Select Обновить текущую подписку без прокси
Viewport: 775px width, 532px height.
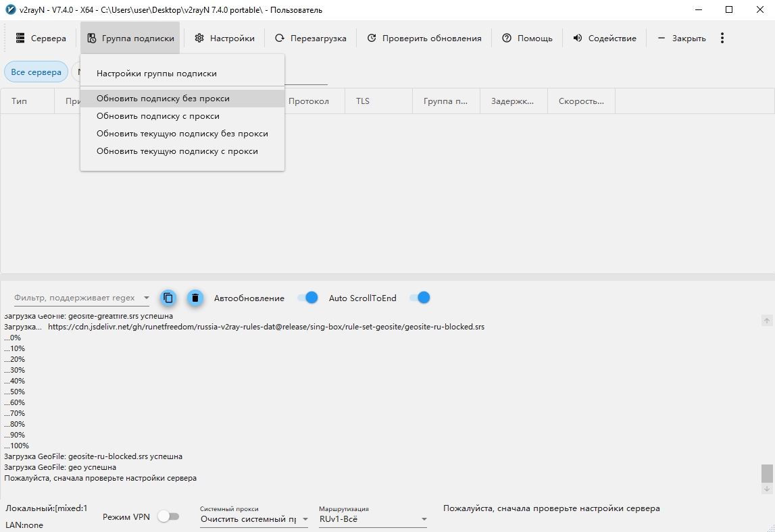point(182,134)
